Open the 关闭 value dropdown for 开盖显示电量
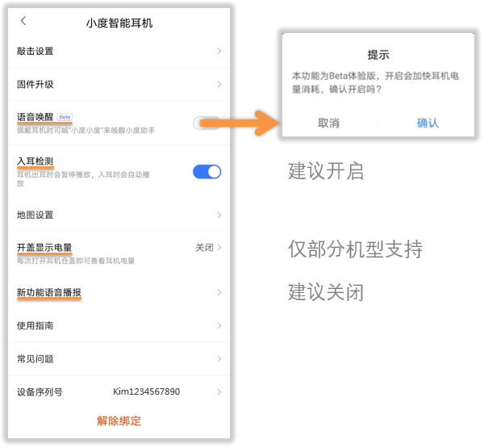 208,248
